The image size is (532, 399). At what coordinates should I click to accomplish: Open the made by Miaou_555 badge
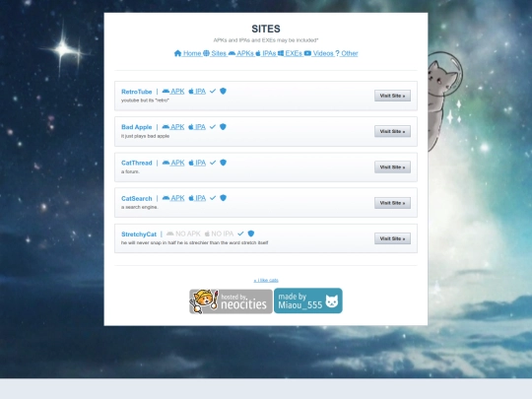click(x=308, y=300)
